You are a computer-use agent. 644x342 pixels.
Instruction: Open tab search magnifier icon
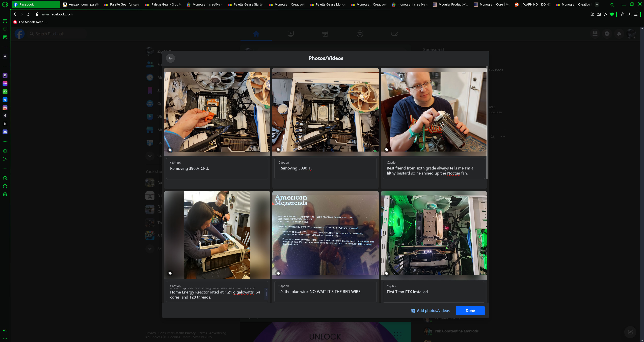[x=612, y=5]
